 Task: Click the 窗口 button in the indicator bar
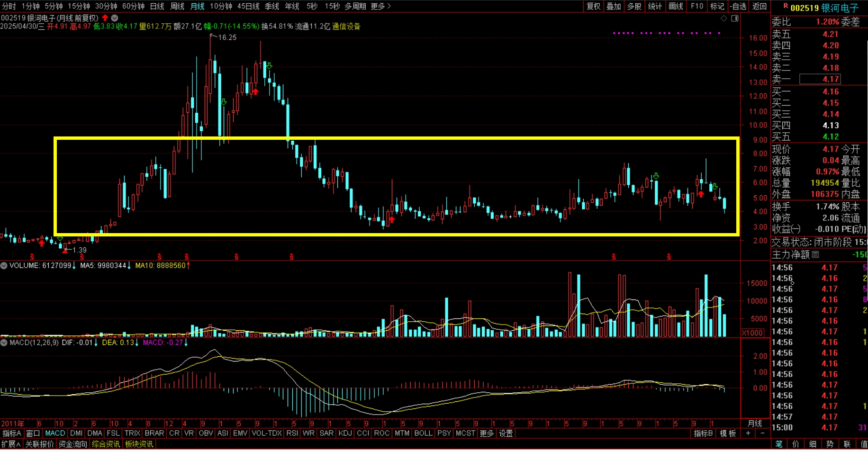(33, 434)
